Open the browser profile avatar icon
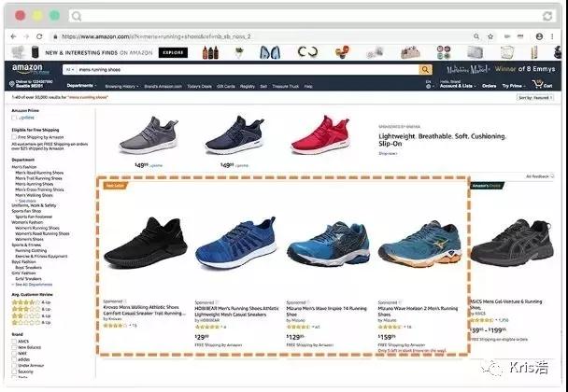This screenshot has width=568, height=392. [x=539, y=36]
